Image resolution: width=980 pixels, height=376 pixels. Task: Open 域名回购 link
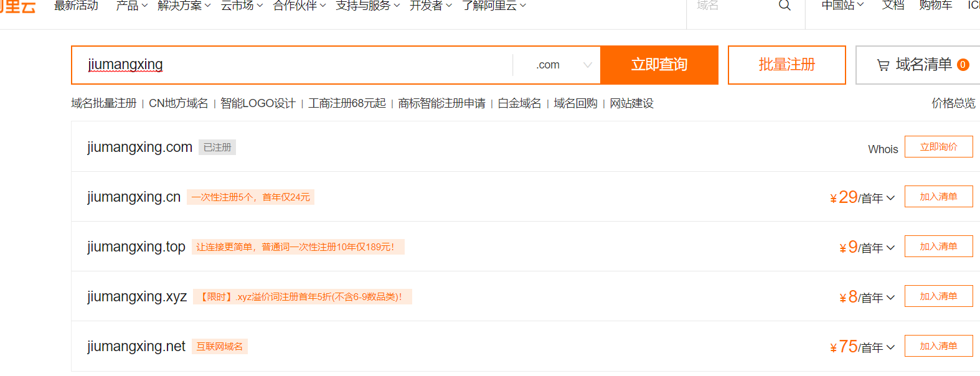point(576,103)
